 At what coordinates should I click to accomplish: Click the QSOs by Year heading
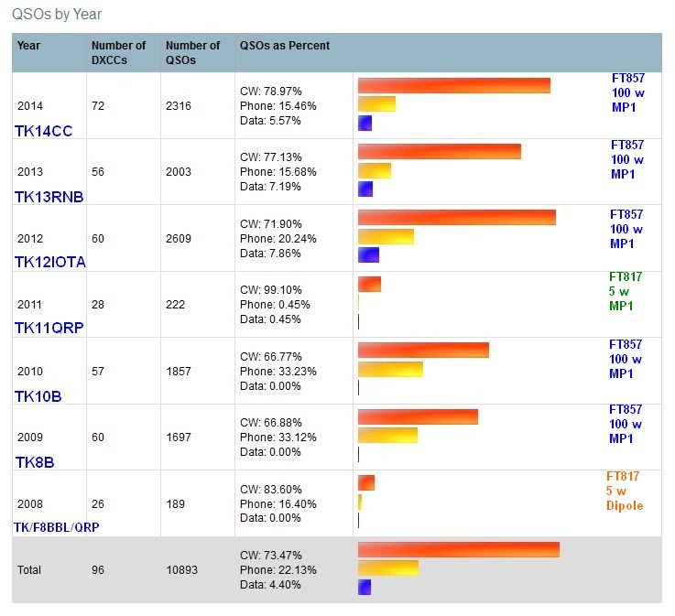tap(57, 14)
